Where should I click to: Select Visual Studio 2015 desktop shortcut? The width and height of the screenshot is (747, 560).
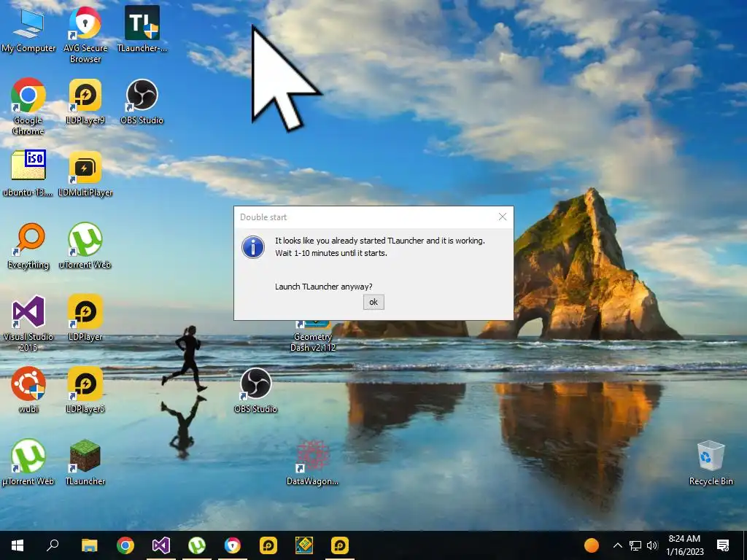(28, 323)
